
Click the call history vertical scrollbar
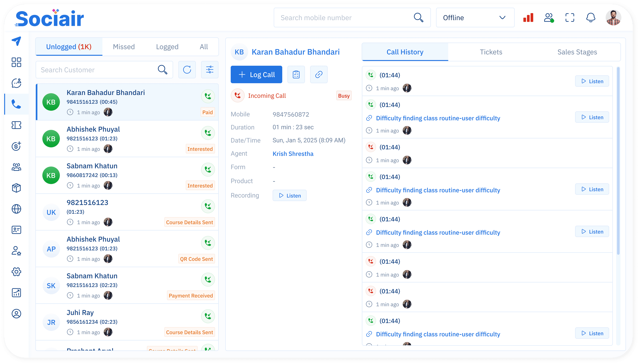[618, 160]
